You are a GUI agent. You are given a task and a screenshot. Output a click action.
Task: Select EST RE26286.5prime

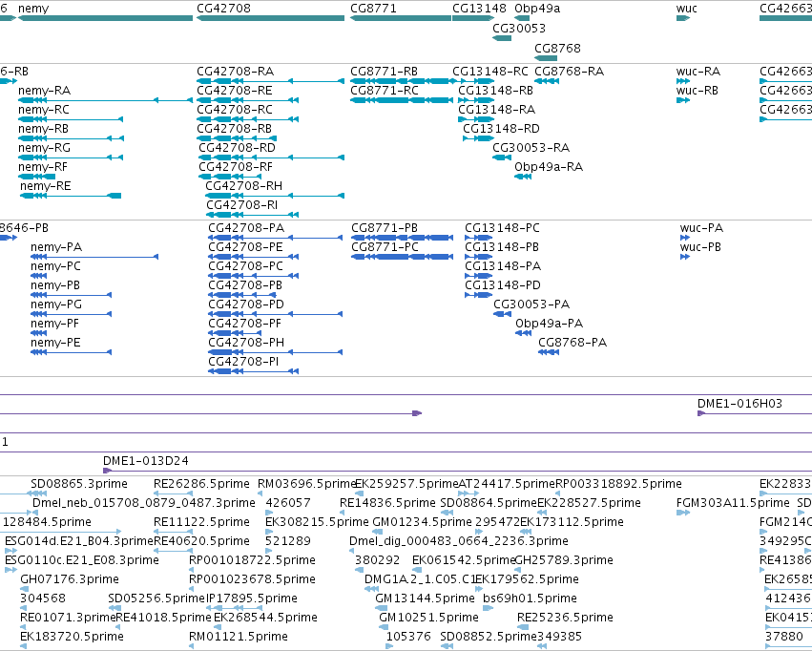click(x=201, y=483)
